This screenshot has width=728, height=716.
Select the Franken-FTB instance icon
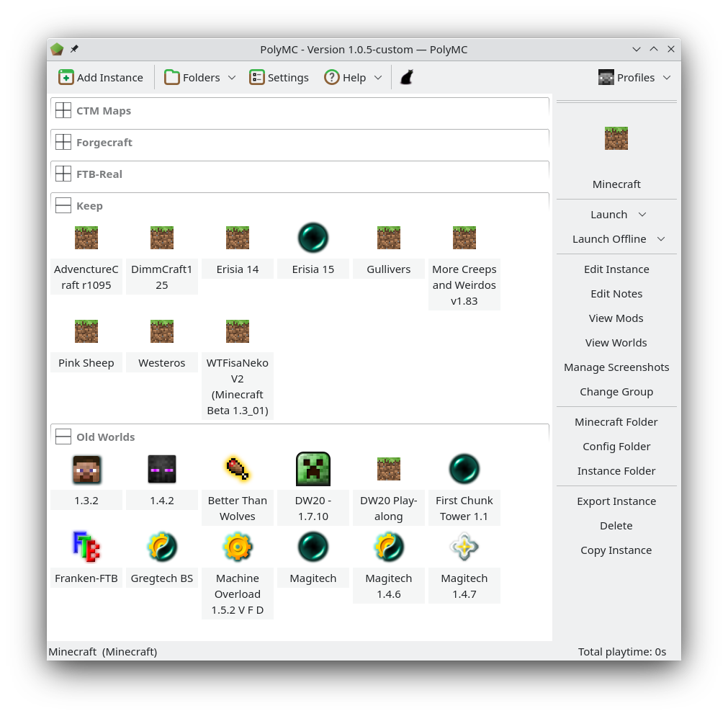pos(86,547)
